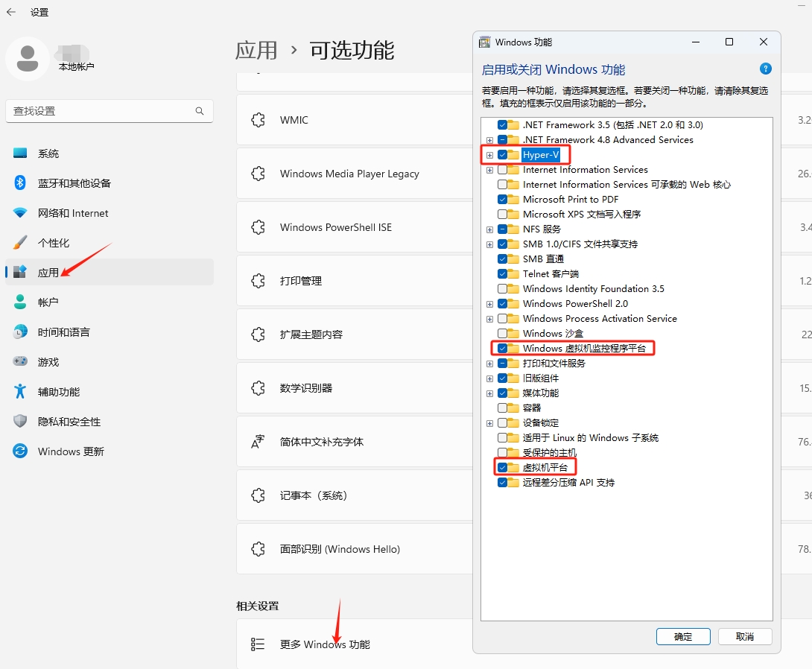Expand Windows PowerShell 2.0 node
Screen dimensions: 812x669
point(489,304)
